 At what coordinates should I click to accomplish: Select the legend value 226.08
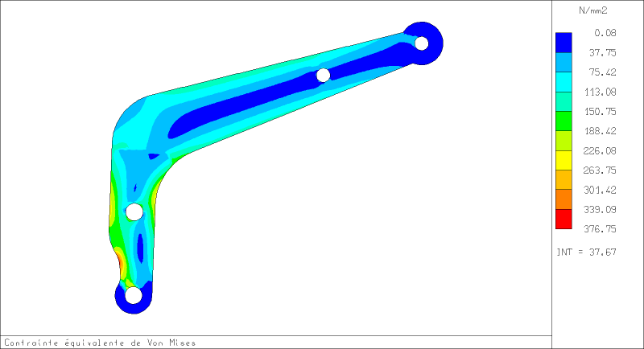[x=600, y=151]
